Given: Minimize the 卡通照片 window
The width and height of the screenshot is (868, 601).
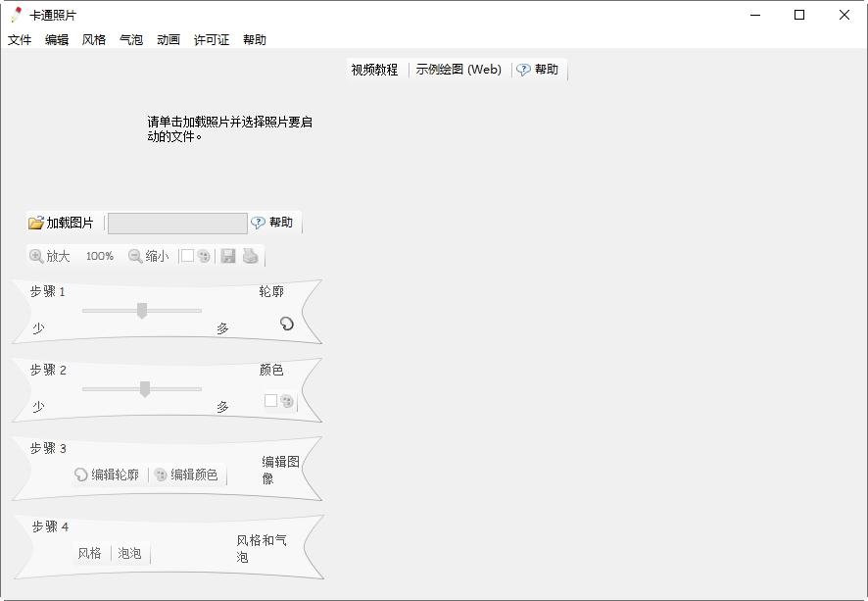Looking at the screenshot, I should click(x=755, y=15).
